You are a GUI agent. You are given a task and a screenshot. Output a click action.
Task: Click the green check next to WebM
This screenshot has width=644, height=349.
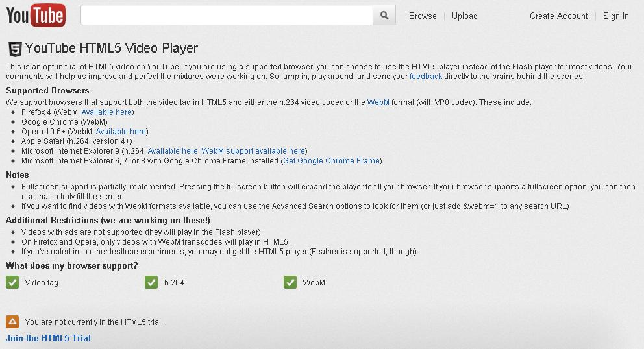[x=290, y=282]
